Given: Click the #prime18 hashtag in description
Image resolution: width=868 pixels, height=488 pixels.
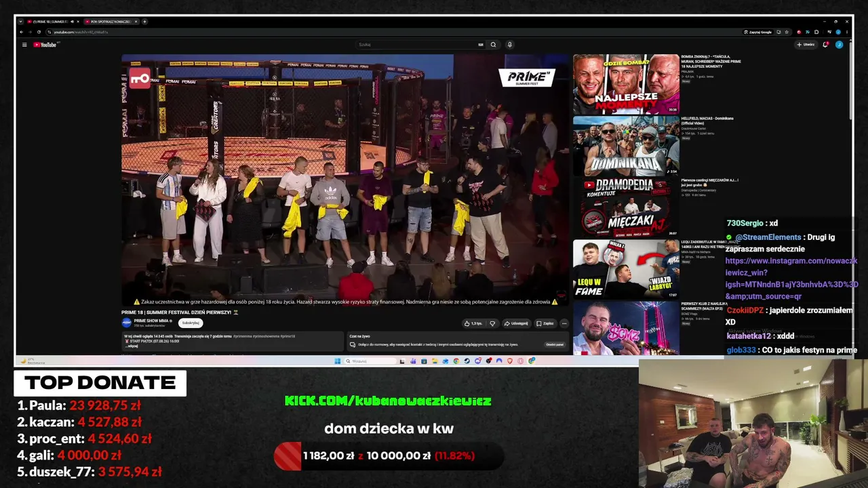Looking at the screenshot, I should point(288,336).
